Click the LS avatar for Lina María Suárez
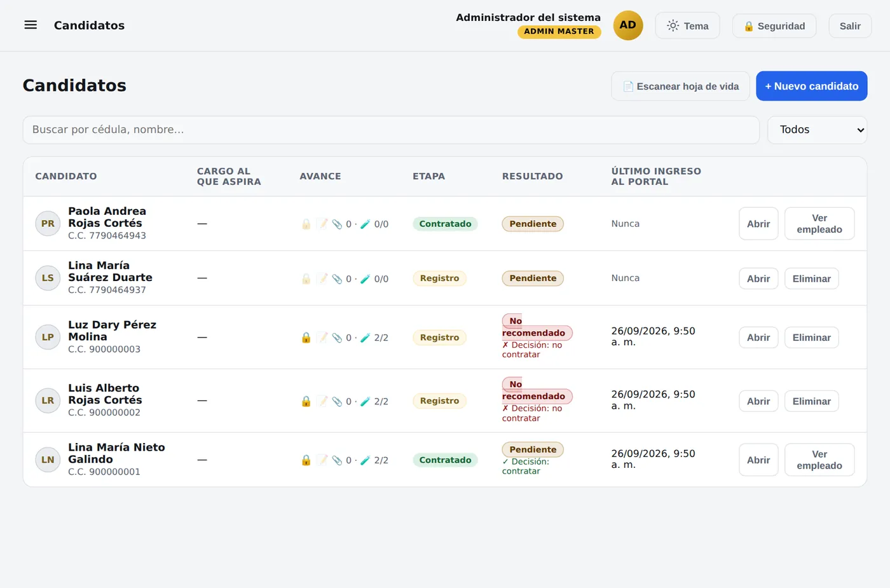 (x=48, y=278)
